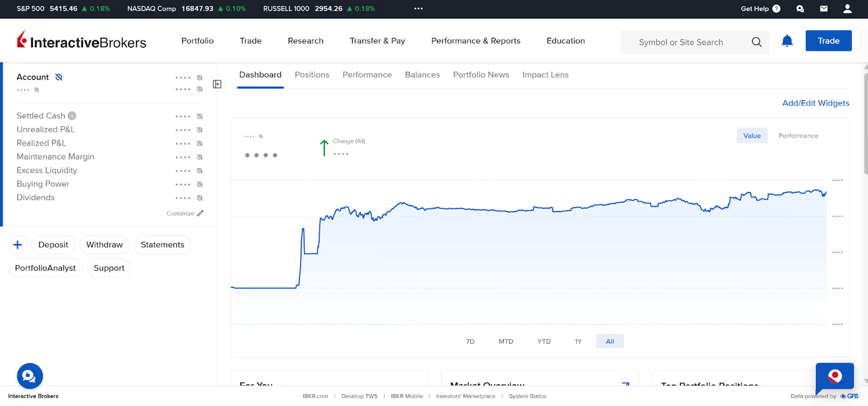Open the IBKR.com footer link
868x406 pixels.
(315, 396)
